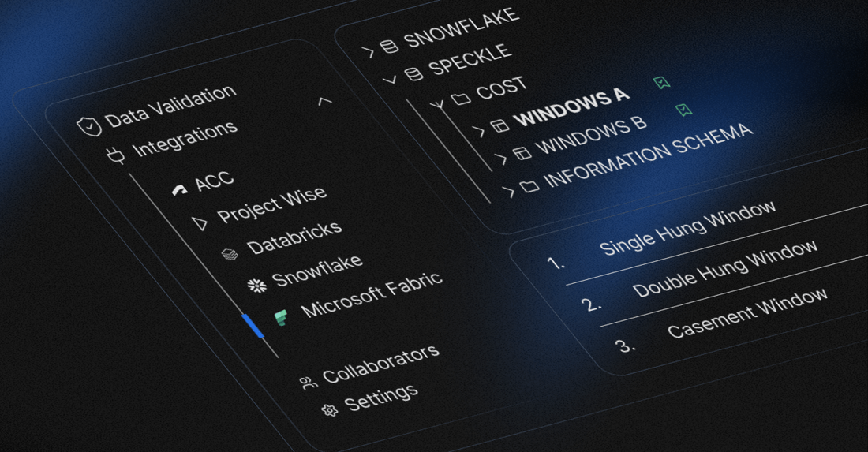Collapse the COST folder chevron
Viewport: 868px width, 452px height.
click(x=440, y=105)
